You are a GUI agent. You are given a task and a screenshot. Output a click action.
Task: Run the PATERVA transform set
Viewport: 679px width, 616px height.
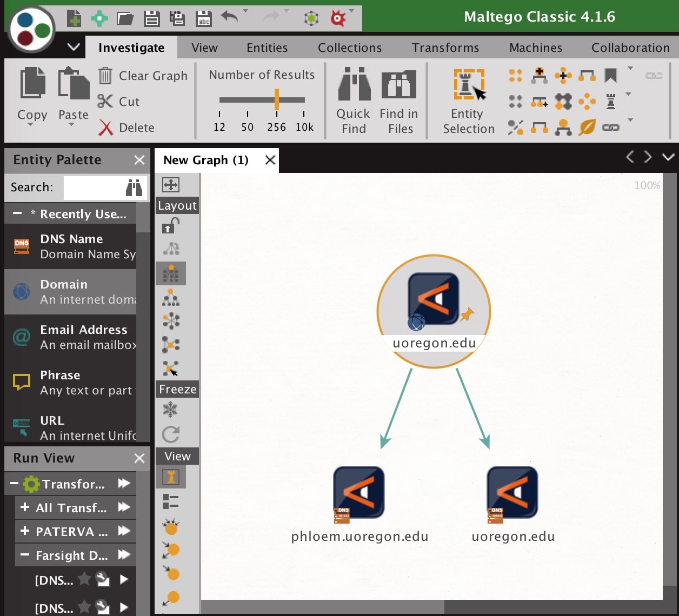pyautogui.click(x=124, y=531)
